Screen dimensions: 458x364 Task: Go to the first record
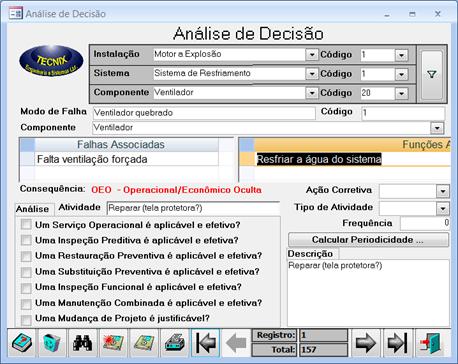tap(205, 343)
